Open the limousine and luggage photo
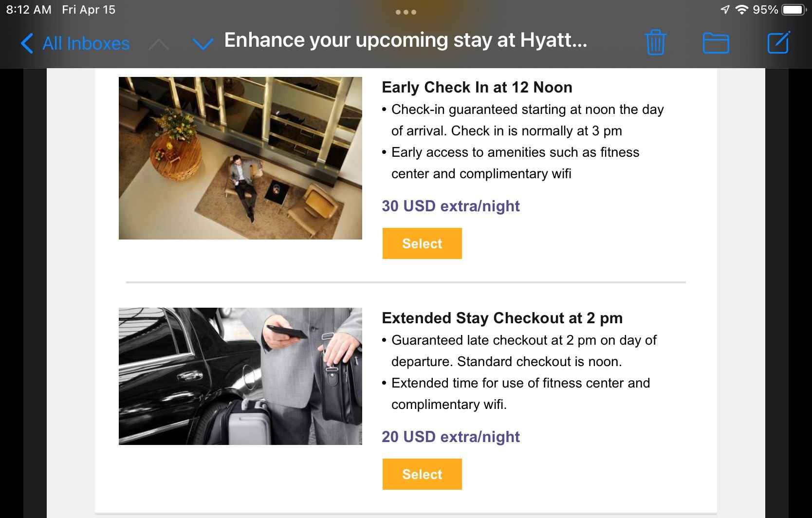The image size is (812, 518). click(240, 376)
